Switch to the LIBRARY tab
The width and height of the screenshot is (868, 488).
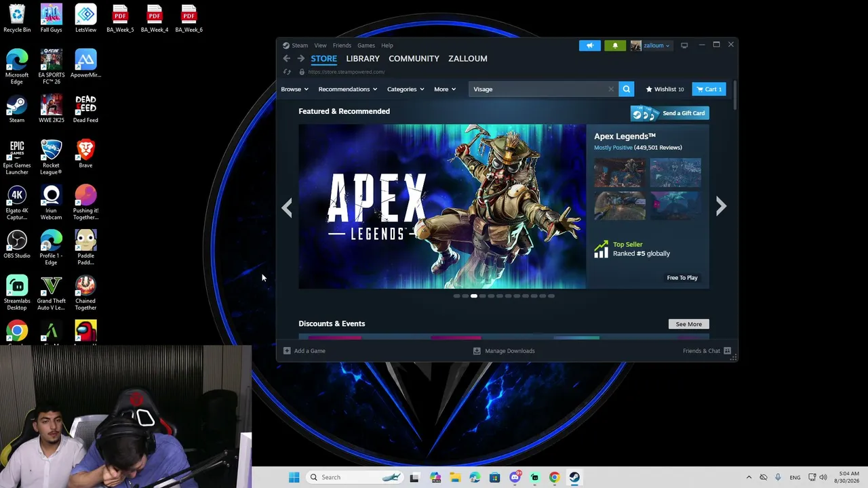pyautogui.click(x=363, y=59)
